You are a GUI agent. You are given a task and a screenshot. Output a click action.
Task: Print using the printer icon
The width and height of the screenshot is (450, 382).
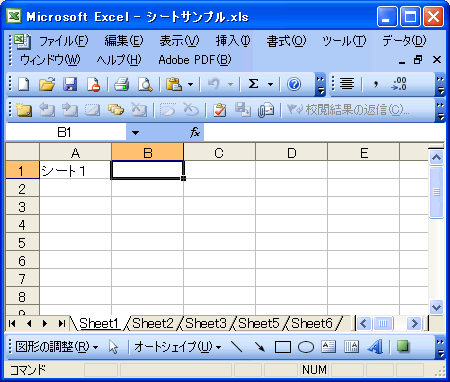(121, 84)
